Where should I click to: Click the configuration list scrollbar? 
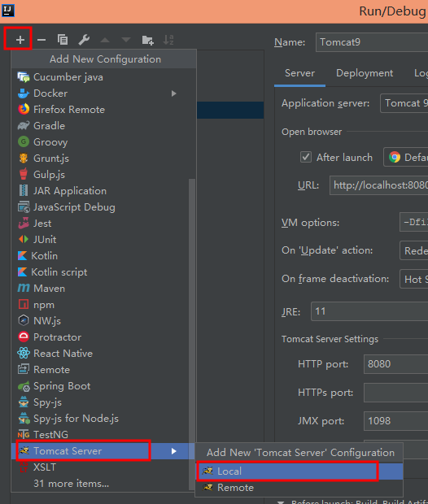point(192,334)
